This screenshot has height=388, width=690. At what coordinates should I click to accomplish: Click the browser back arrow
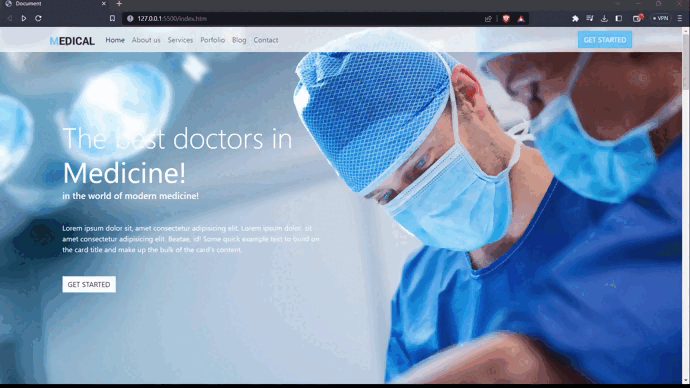tap(9, 18)
